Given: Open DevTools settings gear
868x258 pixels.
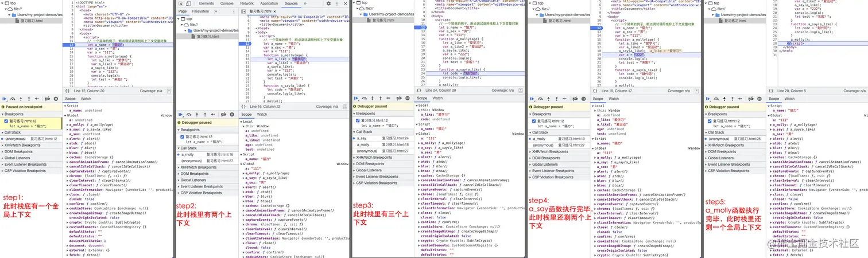Looking at the screenshot, I should [x=328, y=3].
